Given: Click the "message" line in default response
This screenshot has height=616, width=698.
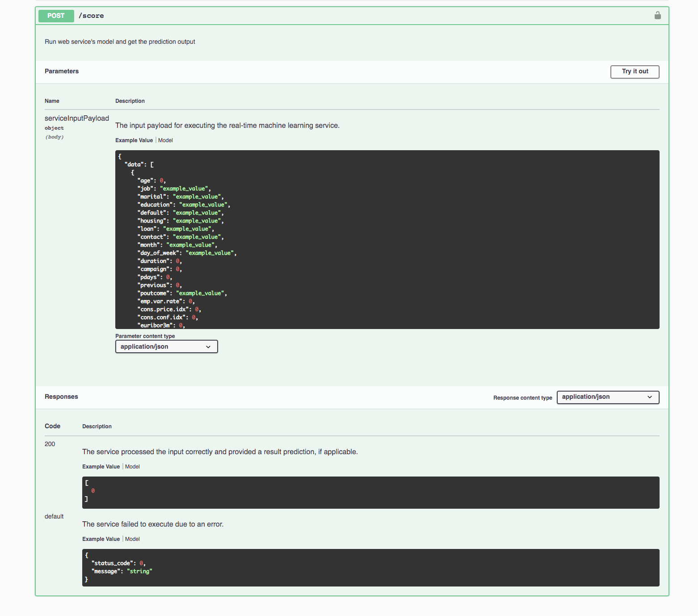Looking at the screenshot, I should tap(122, 571).
